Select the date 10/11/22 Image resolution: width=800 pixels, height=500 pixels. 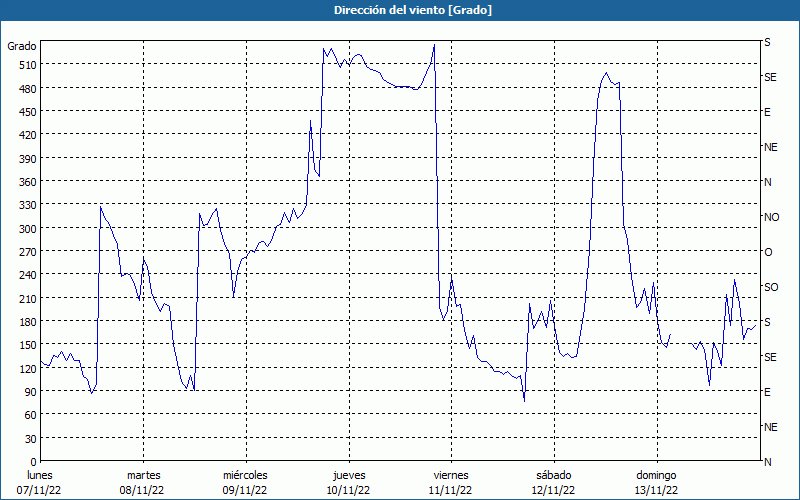[x=348, y=490]
